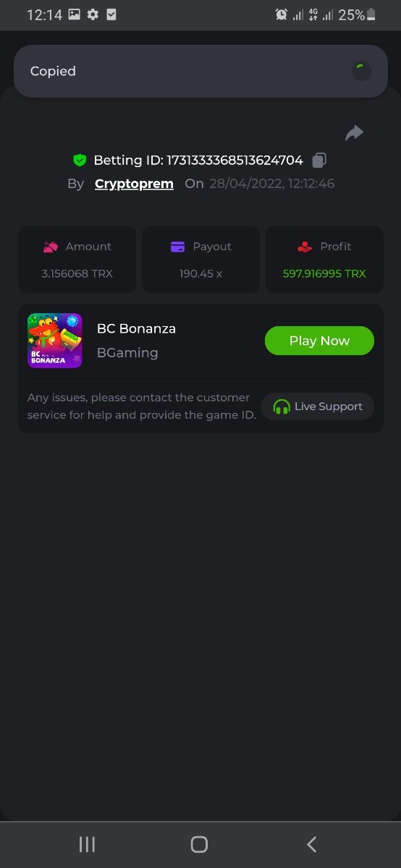Click the Play Now button
The width and height of the screenshot is (401, 868).
319,341
